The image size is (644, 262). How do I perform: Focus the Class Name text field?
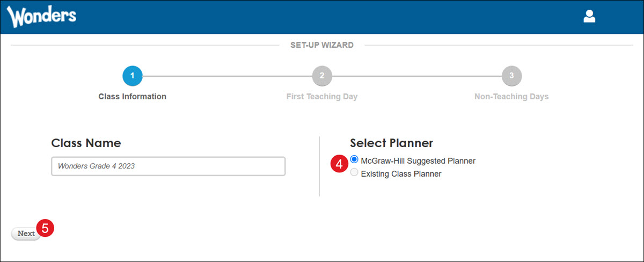tap(168, 166)
